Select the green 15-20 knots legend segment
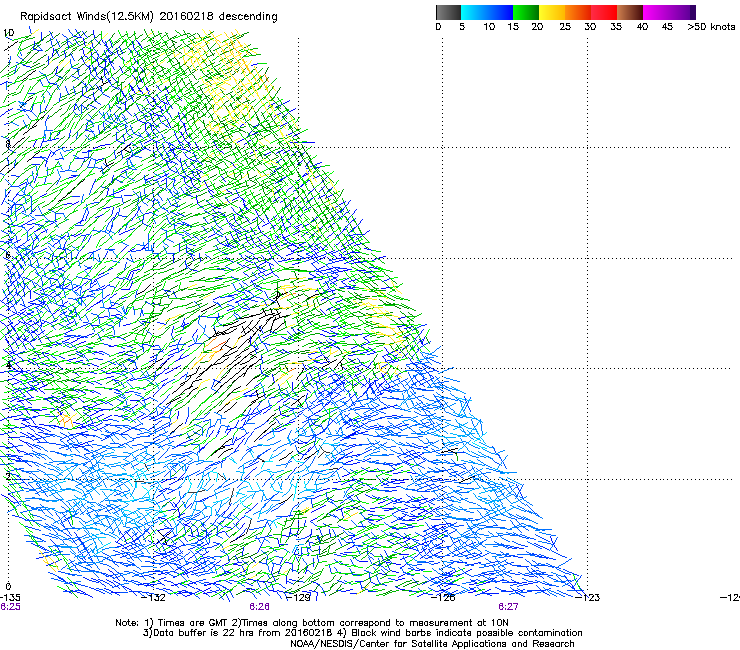740x650 pixels. pos(526,12)
